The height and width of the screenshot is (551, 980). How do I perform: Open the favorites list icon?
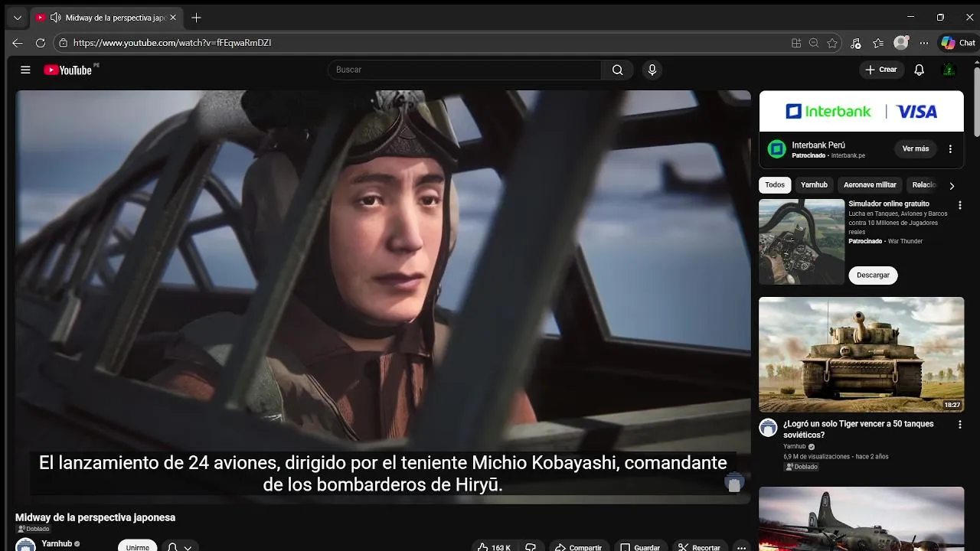(878, 43)
